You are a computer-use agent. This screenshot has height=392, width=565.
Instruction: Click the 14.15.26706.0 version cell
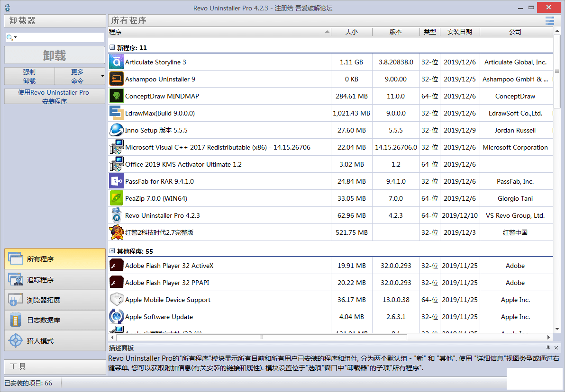(x=396, y=147)
